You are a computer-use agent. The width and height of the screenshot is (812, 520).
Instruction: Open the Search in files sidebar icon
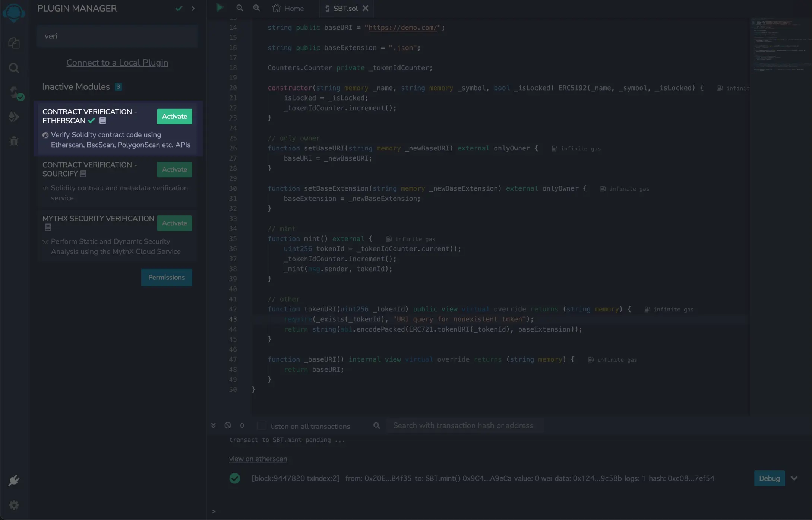point(14,68)
